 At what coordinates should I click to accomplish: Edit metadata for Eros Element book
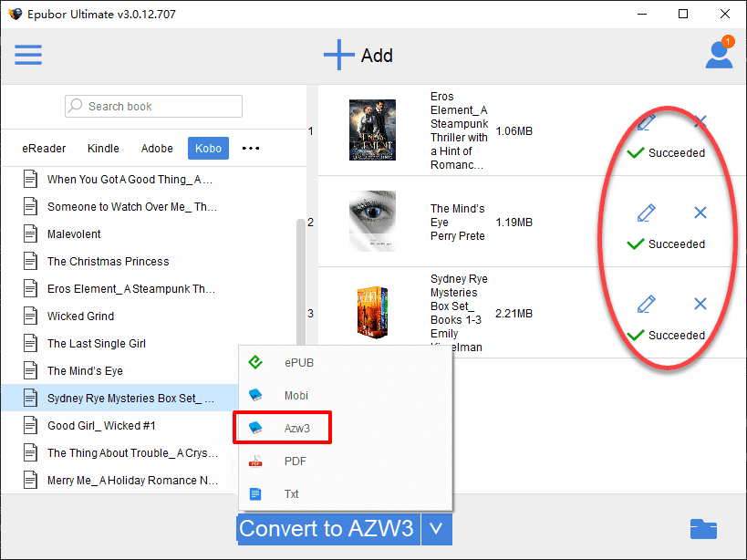pyautogui.click(x=647, y=122)
